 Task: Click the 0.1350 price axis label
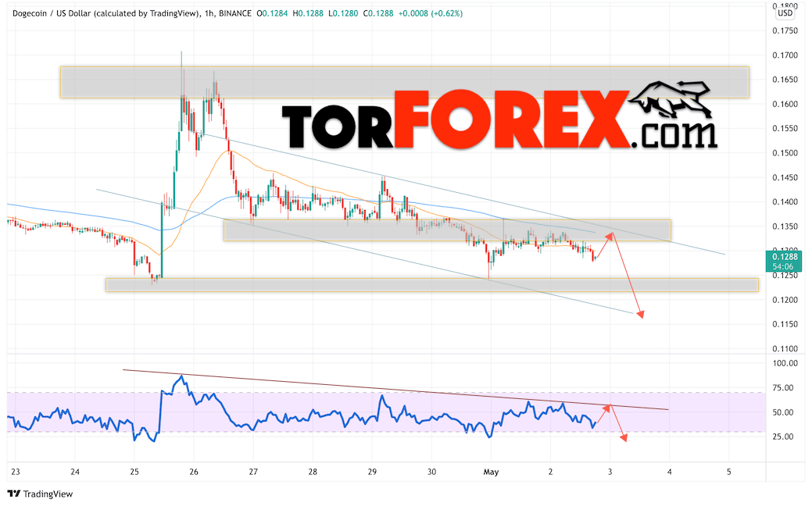(x=785, y=226)
